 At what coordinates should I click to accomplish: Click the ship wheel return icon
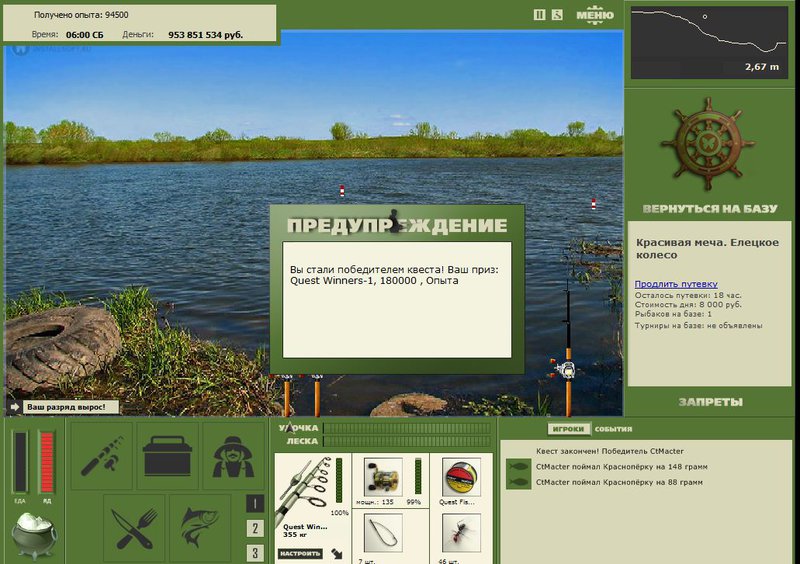pos(709,145)
